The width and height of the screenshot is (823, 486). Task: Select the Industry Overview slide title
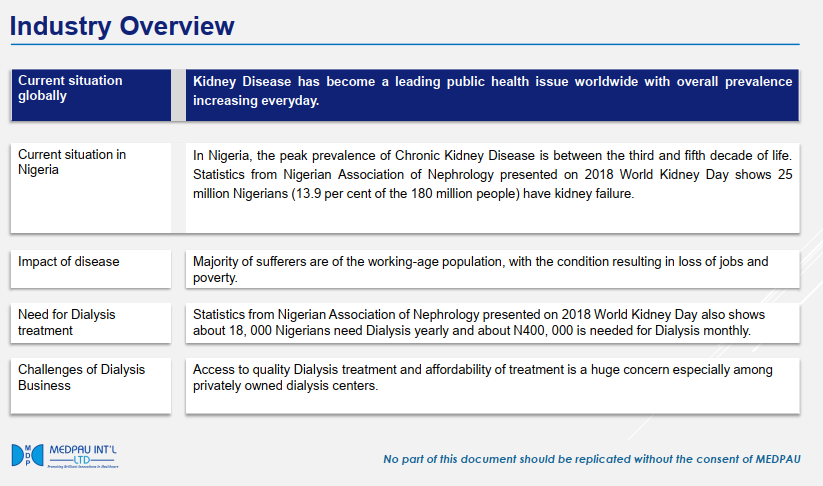(x=122, y=26)
